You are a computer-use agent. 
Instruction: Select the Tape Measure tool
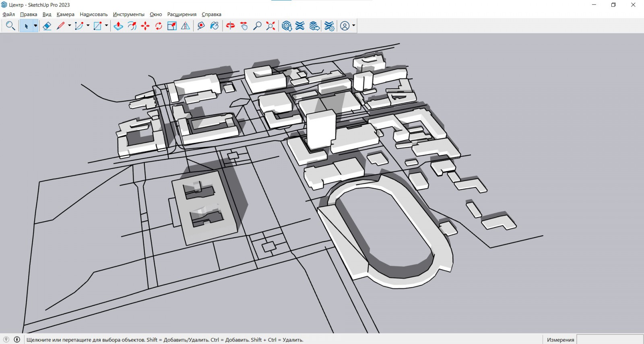click(x=201, y=26)
